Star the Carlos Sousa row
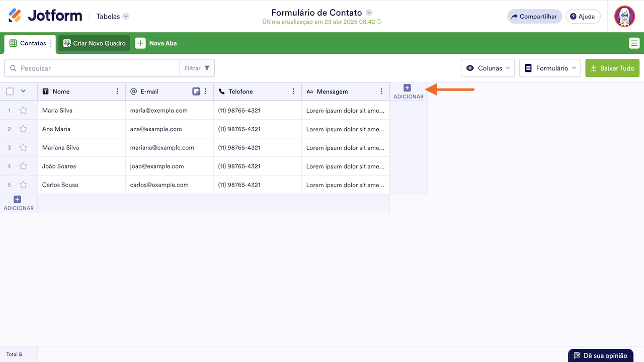This screenshot has width=644, height=362. pos(23,185)
